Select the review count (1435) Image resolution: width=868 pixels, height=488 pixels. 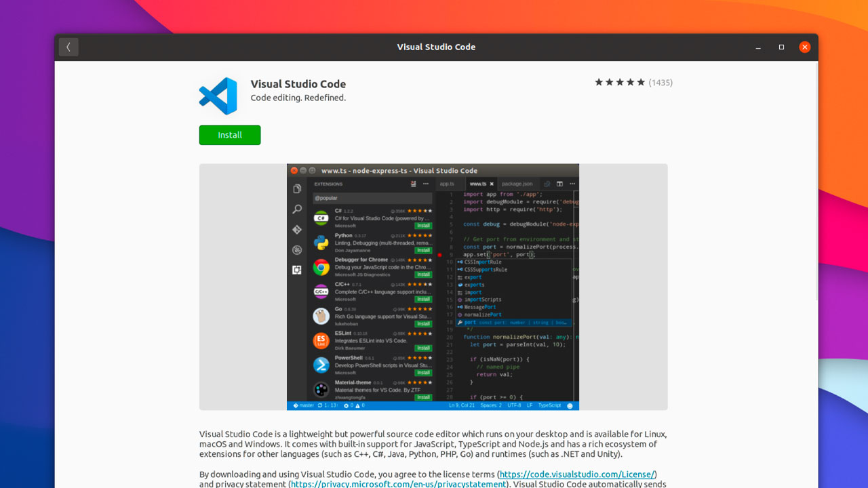(x=660, y=83)
